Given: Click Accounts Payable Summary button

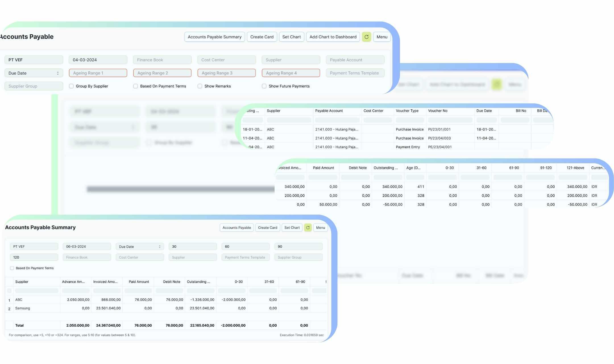Looking at the screenshot, I should pos(214,37).
